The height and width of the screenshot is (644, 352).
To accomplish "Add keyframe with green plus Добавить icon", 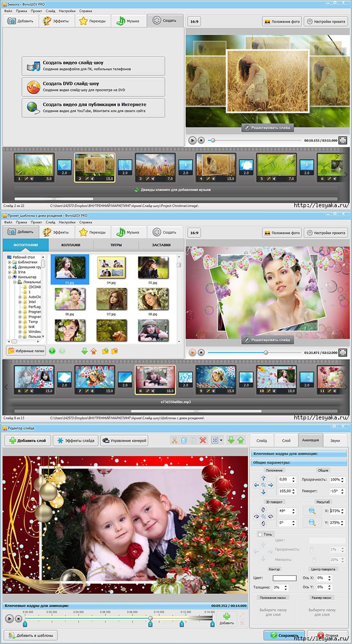I will point(227,618).
